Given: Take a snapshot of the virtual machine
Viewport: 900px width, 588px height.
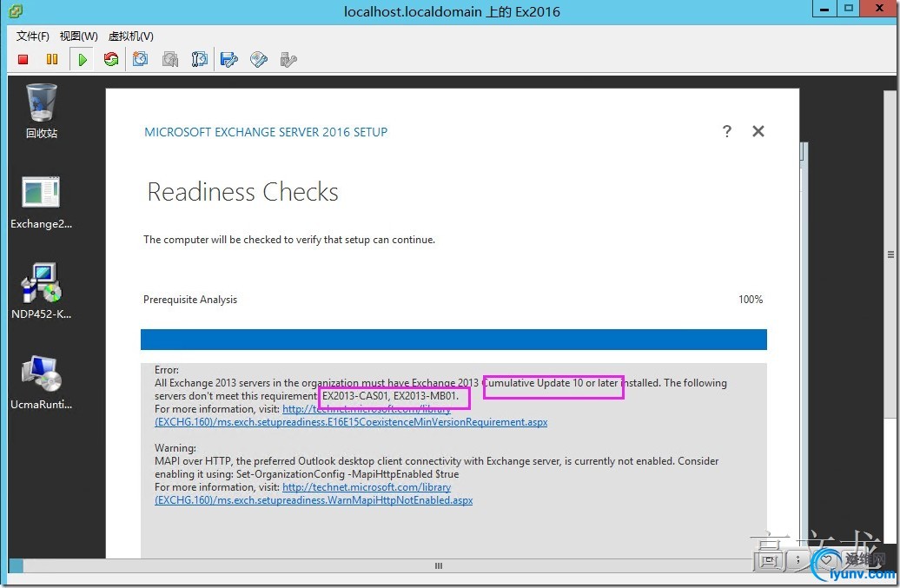Looking at the screenshot, I should [140, 59].
